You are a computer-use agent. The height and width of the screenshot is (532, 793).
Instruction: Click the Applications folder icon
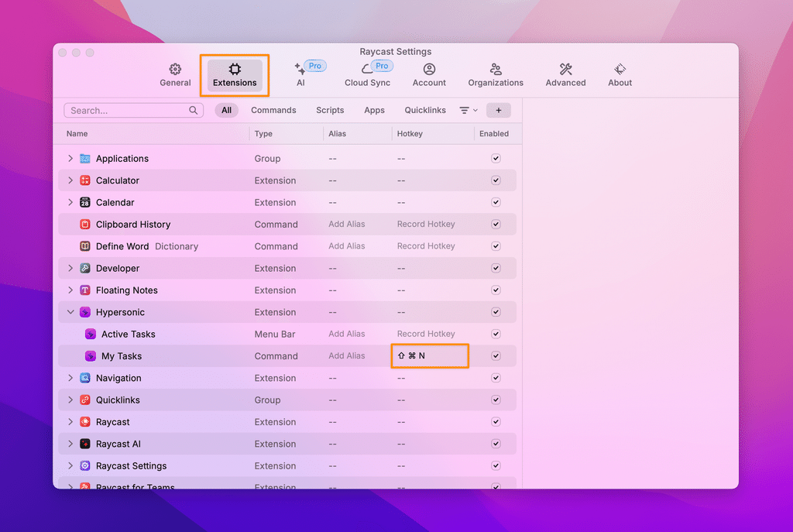click(x=85, y=158)
